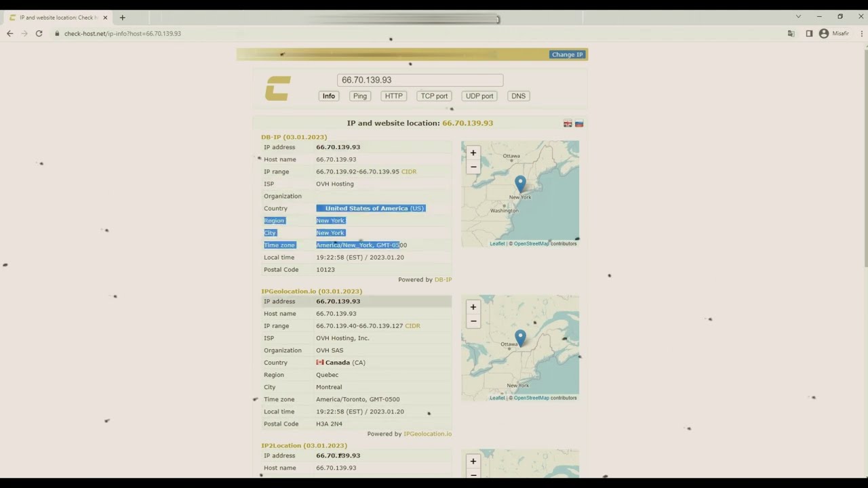Click IP range 66.70.139.40-66.70.139.127 value

click(x=359, y=326)
